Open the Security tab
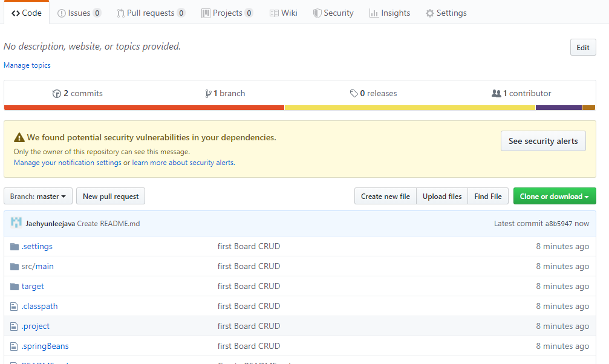Viewport: 609px width, 364px height. 334,13
